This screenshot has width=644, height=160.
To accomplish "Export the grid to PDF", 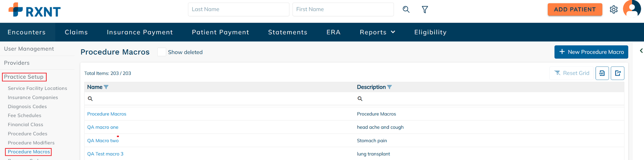I will (602, 73).
